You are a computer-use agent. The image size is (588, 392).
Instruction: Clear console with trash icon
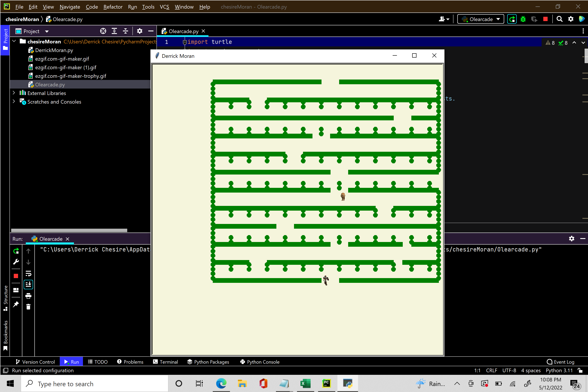tap(28, 307)
